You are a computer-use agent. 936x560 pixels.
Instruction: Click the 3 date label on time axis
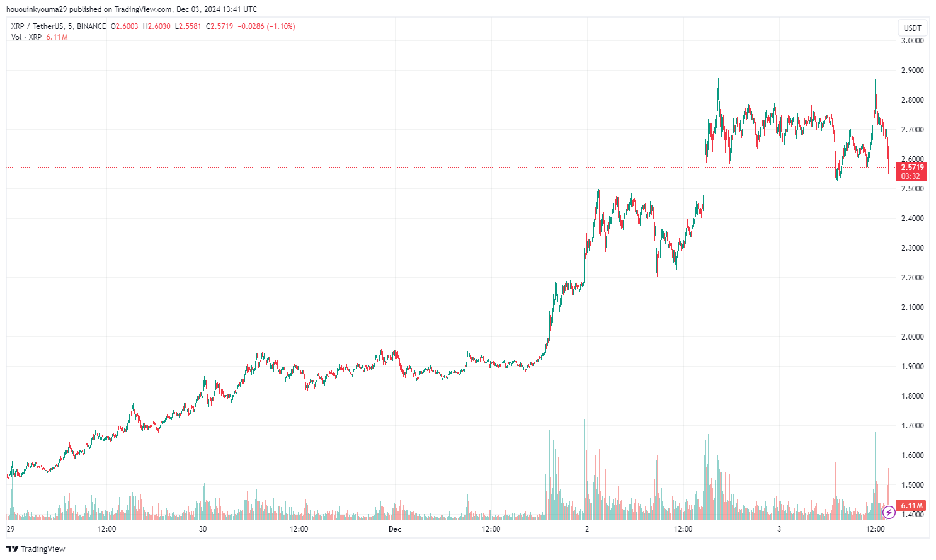(x=779, y=529)
